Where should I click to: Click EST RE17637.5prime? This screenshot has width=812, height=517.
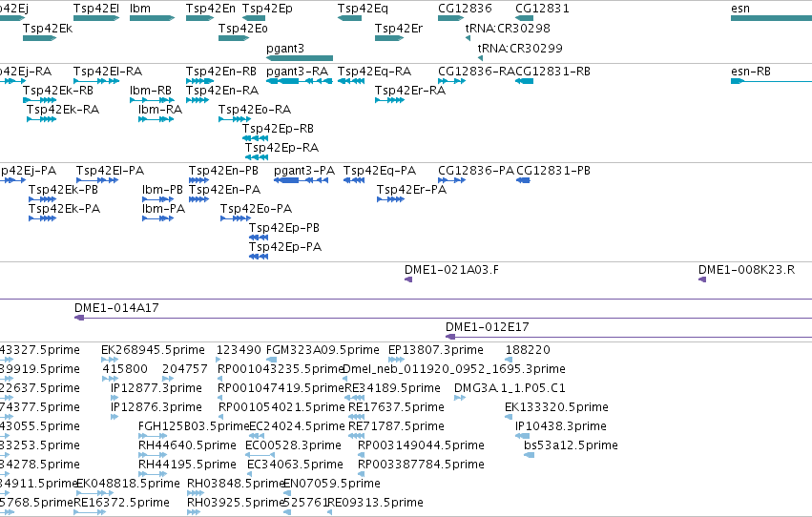[356, 417]
